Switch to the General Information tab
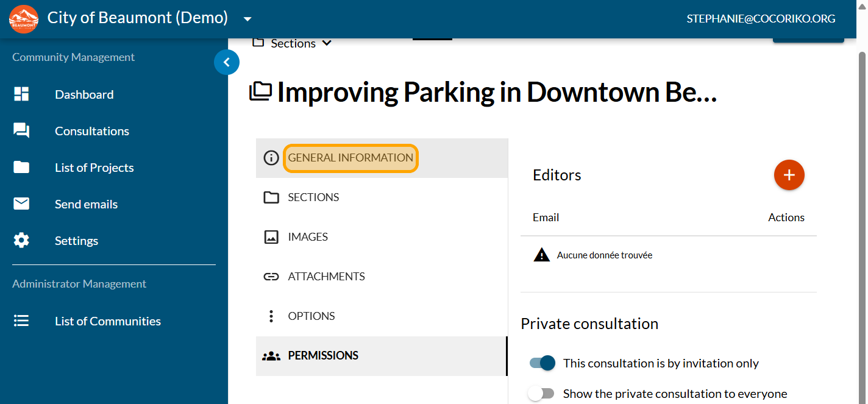868x404 pixels. point(350,158)
